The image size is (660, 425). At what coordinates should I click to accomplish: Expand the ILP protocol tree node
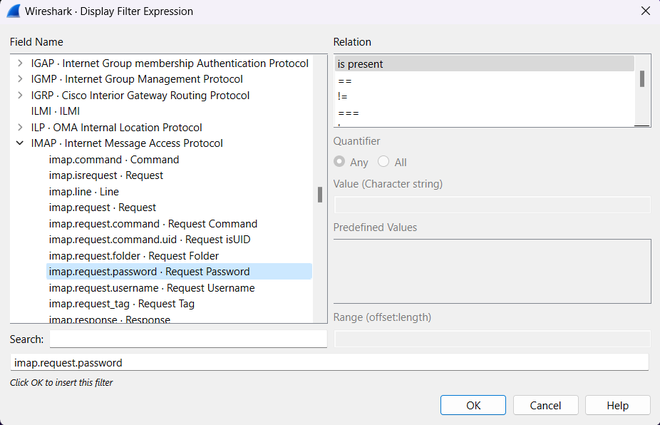coord(20,128)
